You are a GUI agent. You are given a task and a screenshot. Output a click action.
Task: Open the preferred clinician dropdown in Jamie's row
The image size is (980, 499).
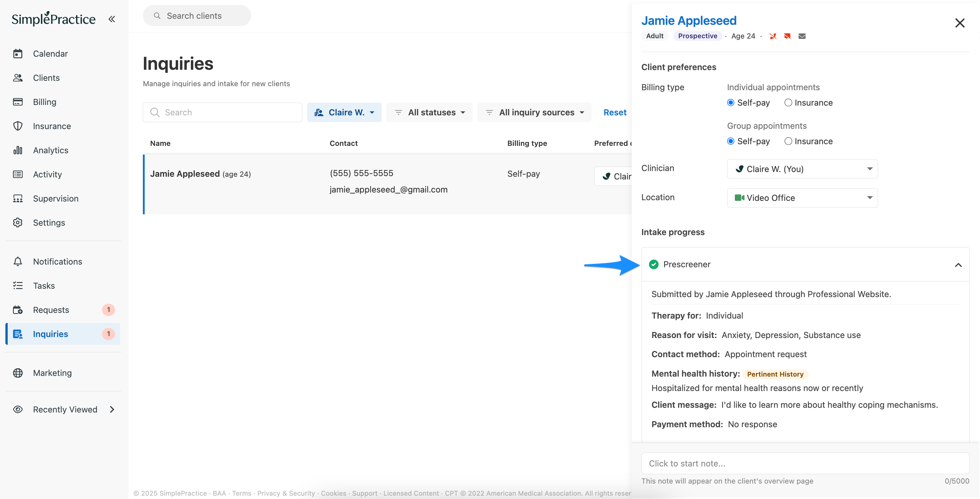point(613,176)
